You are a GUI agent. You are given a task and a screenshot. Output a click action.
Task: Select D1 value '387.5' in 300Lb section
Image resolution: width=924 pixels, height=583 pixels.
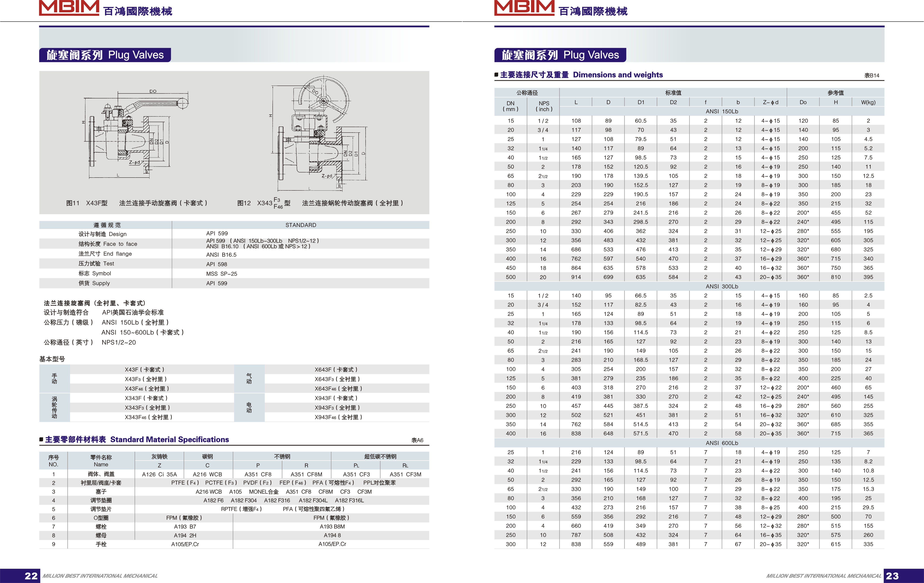tap(640, 406)
